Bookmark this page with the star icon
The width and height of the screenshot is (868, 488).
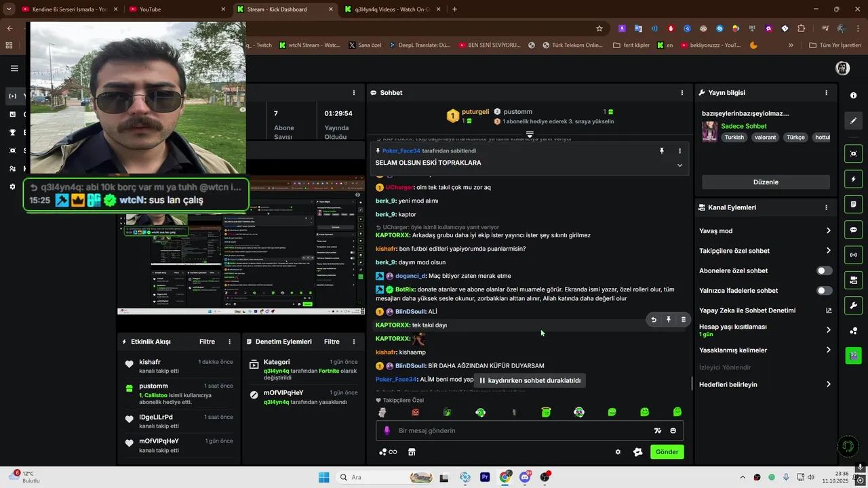point(599,28)
